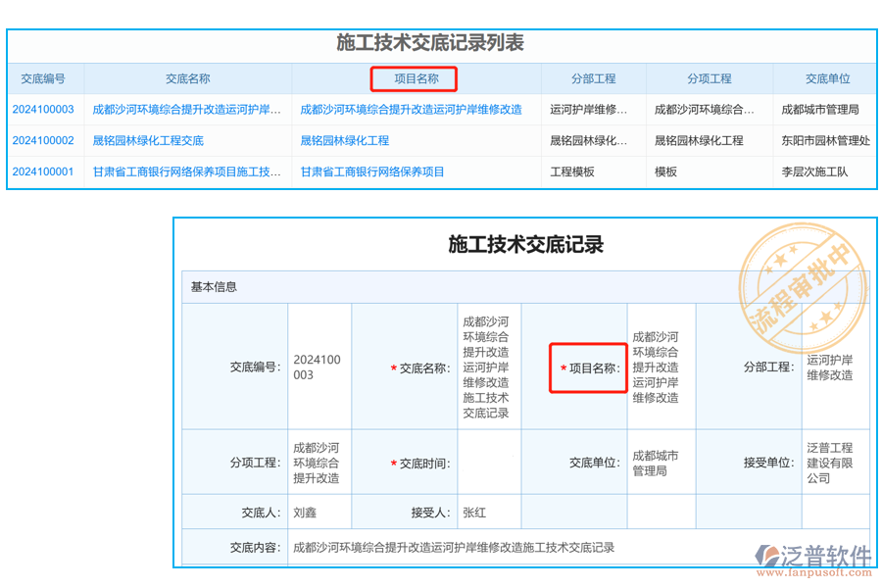Open record number 2024100001 link
The image size is (882, 588).
(x=43, y=171)
